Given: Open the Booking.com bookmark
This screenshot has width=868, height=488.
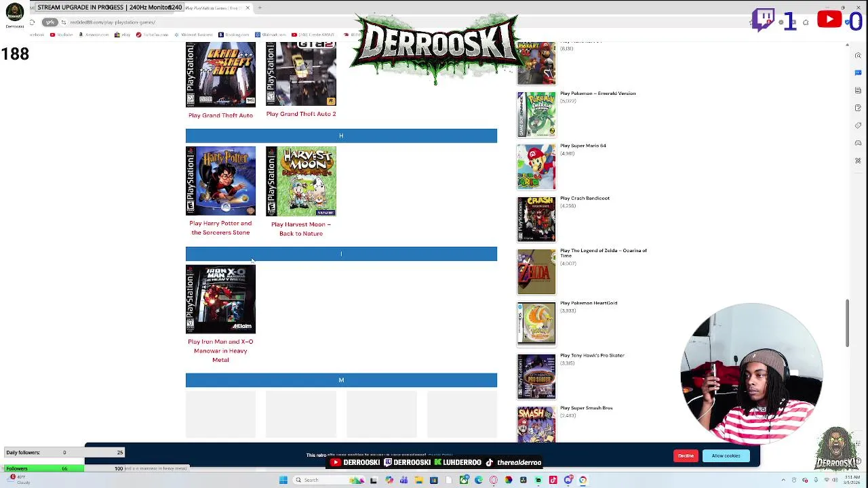Looking at the screenshot, I should pyautogui.click(x=234, y=35).
